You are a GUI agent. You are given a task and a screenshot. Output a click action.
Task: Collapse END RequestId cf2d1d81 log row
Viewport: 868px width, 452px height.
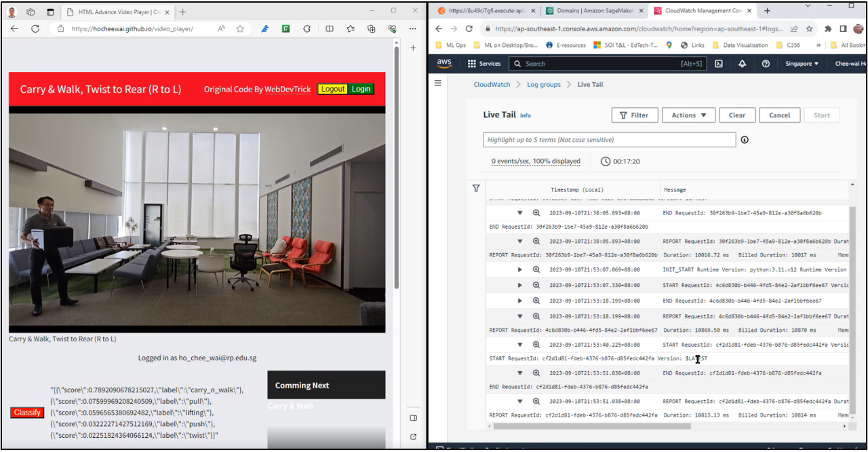(x=520, y=373)
